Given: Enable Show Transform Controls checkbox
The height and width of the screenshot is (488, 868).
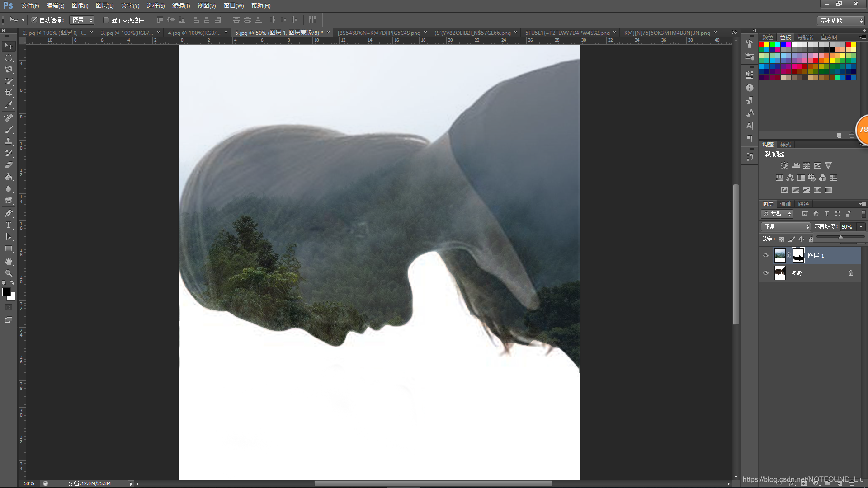Looking at the screenshot, I should pos(106,20).
